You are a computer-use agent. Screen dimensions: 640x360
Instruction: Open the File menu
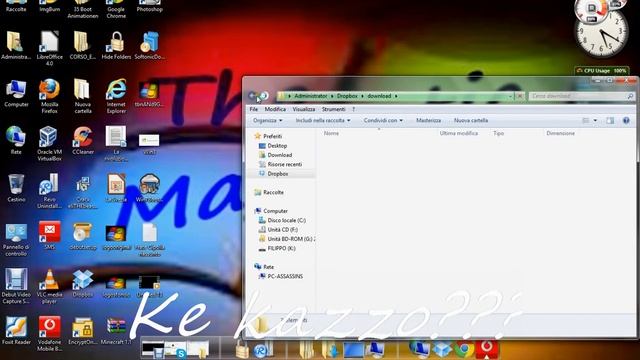254,109
